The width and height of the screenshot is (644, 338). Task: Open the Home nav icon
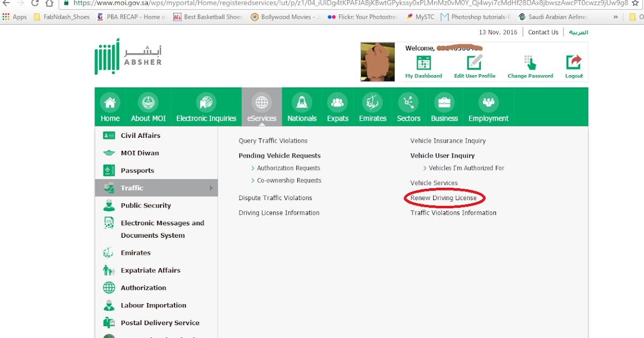click(110, 102)
